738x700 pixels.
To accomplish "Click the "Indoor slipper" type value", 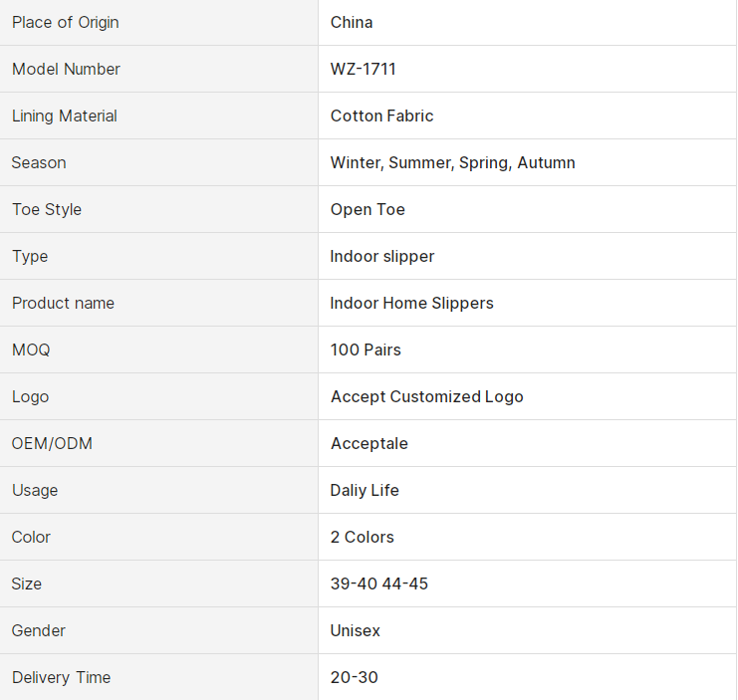I will [382, 256].
